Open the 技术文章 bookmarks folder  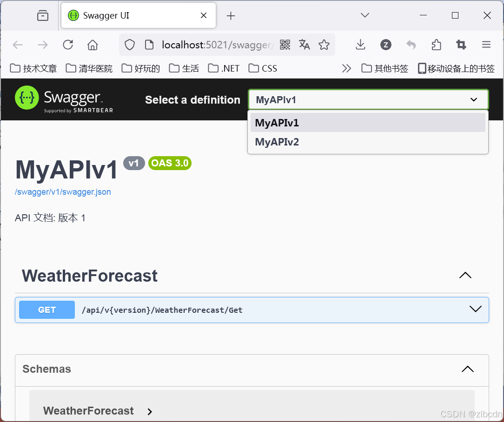point(33,68)
